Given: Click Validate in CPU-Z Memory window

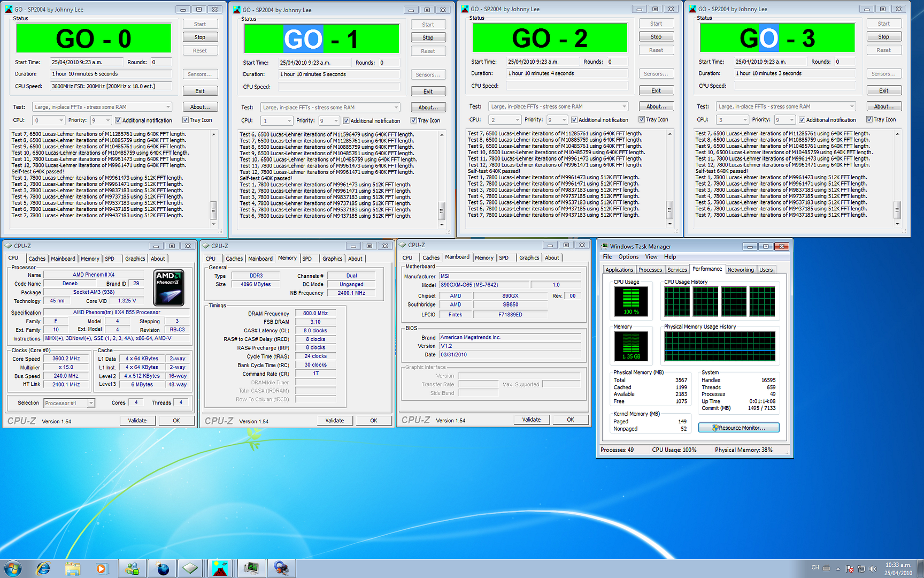Looking at the screenshot, I should point(335,421).
